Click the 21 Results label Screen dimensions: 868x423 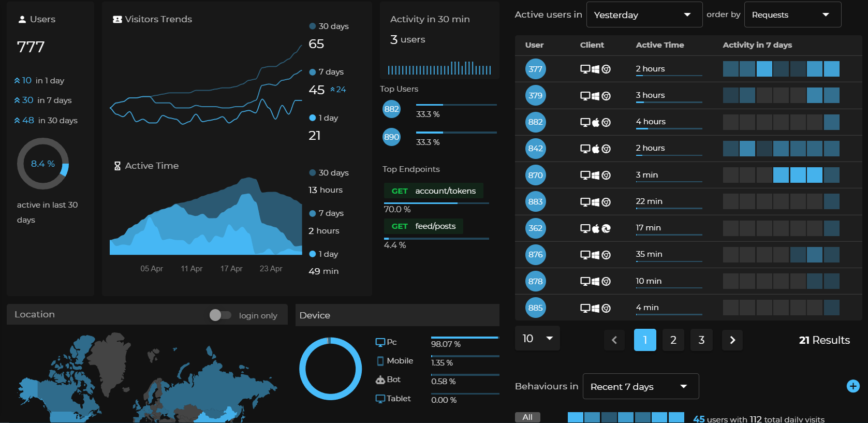pos(824,340)
